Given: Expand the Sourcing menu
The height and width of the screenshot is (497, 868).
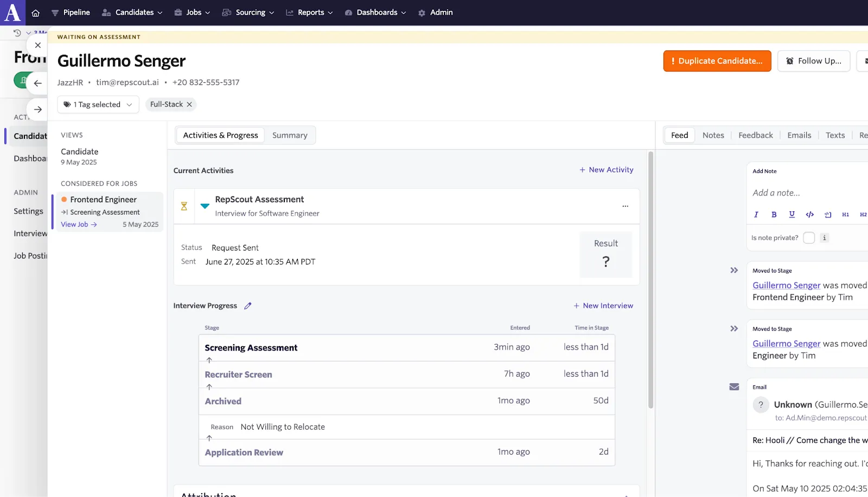Looking at the screenshot, I should pyautogui.click(x=248, y=12).
